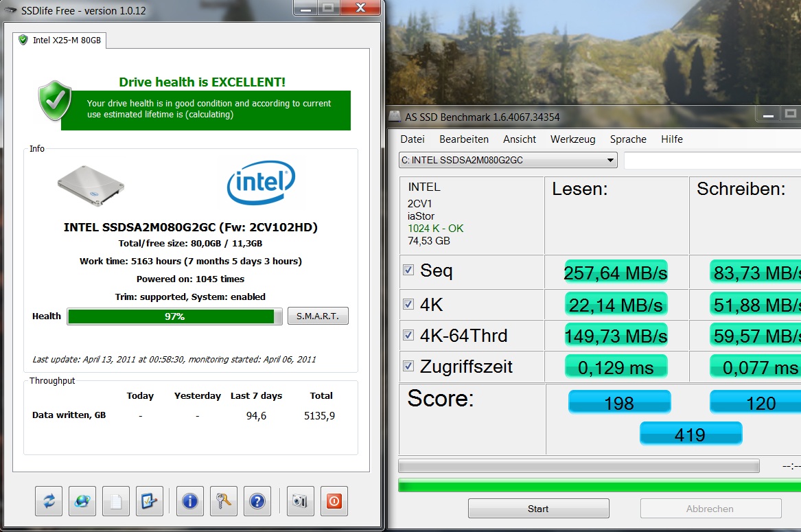
Task: Click the 1024 K - OK alignment text
Action: click(436, 229)
